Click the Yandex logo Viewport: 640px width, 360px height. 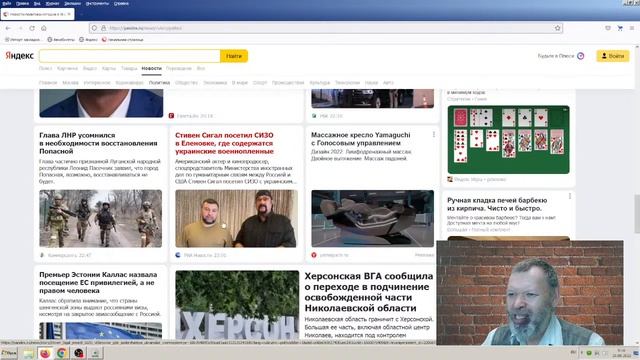click(19, 56)
